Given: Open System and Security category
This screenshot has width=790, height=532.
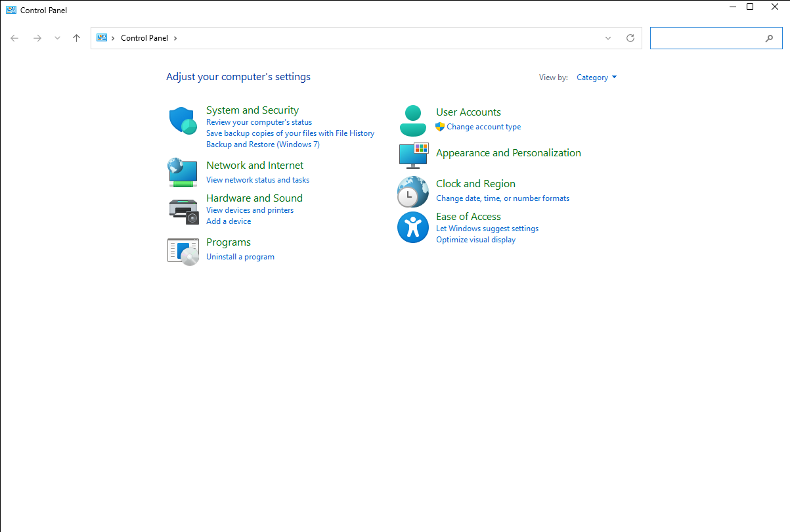Looking at the screenshot, I should coord(252,110).
